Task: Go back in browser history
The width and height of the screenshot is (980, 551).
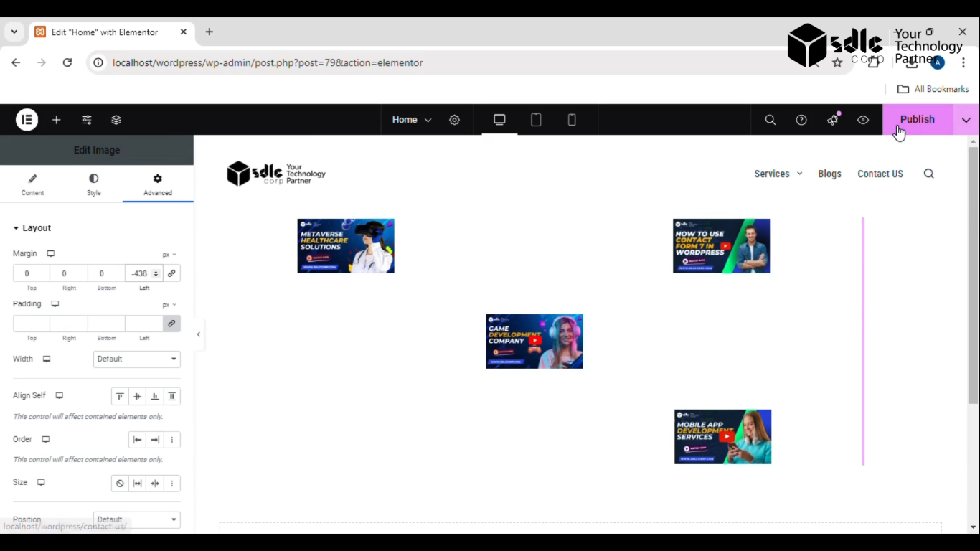Action: click(16, 62)
